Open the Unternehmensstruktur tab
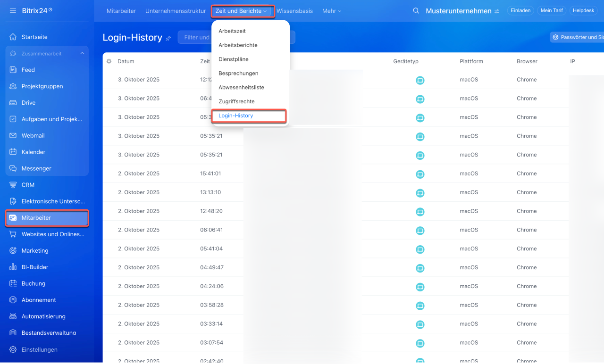The height and width of the screenshot is (364, 604). pyautogui.click(x=176, y=11)
